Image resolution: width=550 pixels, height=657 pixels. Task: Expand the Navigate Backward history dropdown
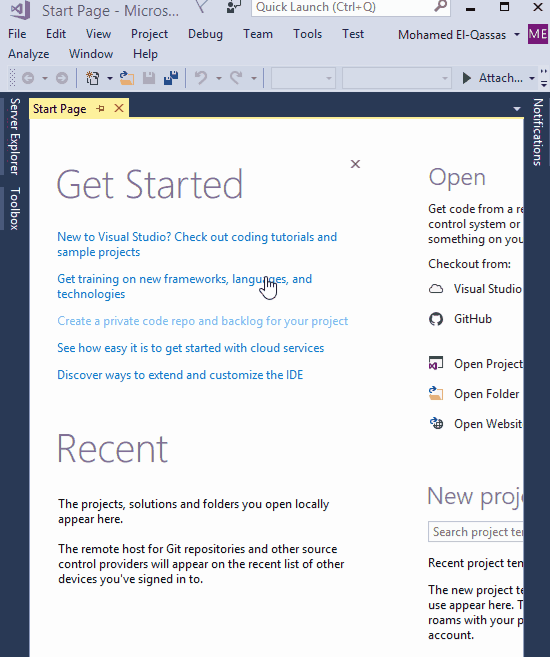pyautogui.click(x=44, y=78)
